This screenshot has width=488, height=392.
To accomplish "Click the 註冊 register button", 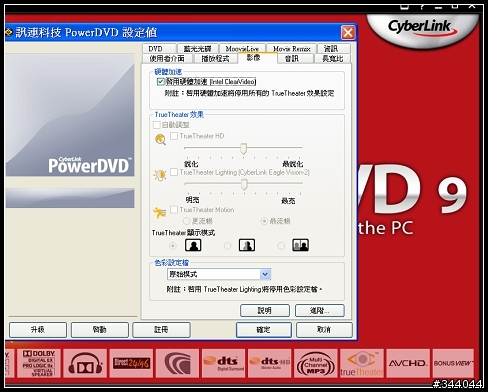I will [161, 330].
